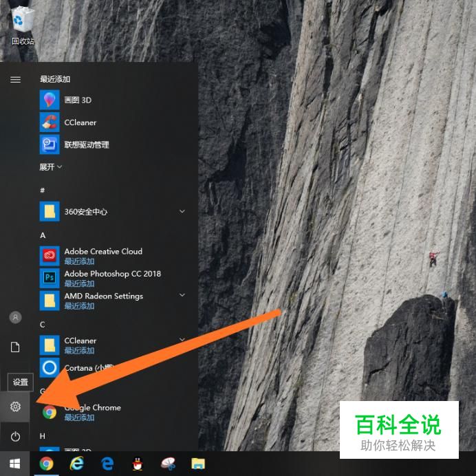Click the H letter group header

click(43, 436)
